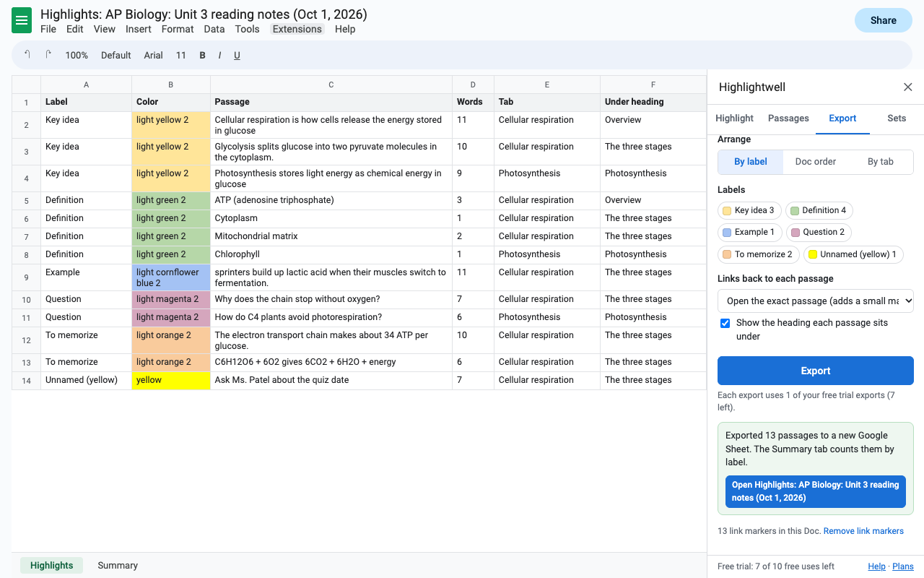Image resolution: width=924 pixels, height=578 pixels.
Task: Select the yellow color cell in row 14
Action: [x=171, y=381]
